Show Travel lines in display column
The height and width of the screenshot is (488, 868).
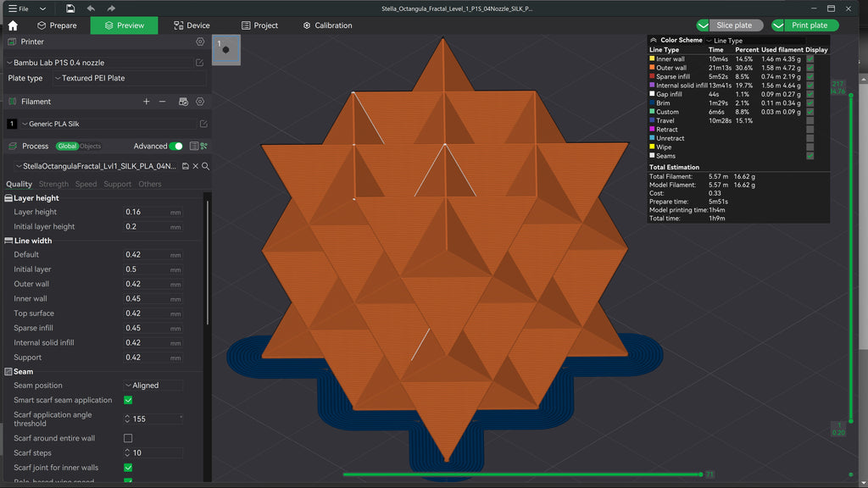(810, 120)
